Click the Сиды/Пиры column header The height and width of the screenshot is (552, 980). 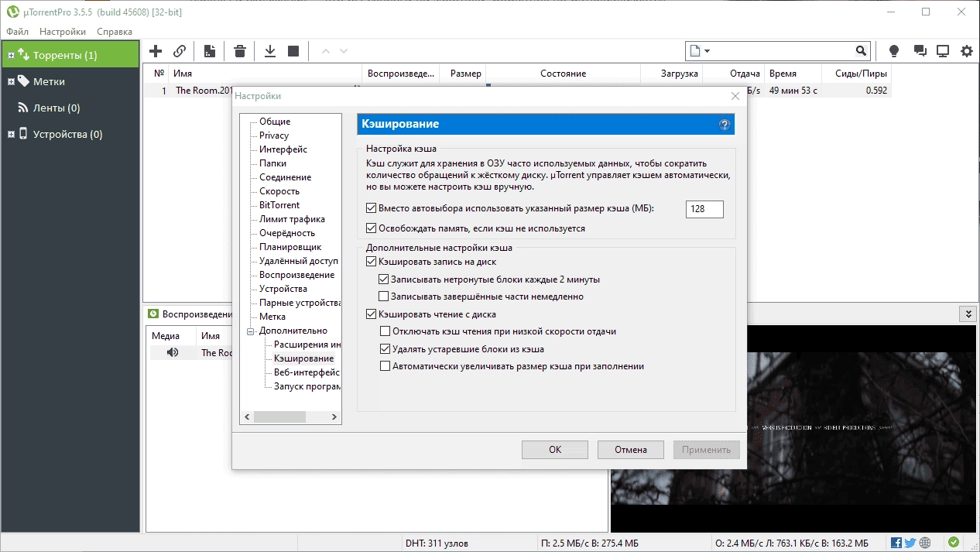856,74
